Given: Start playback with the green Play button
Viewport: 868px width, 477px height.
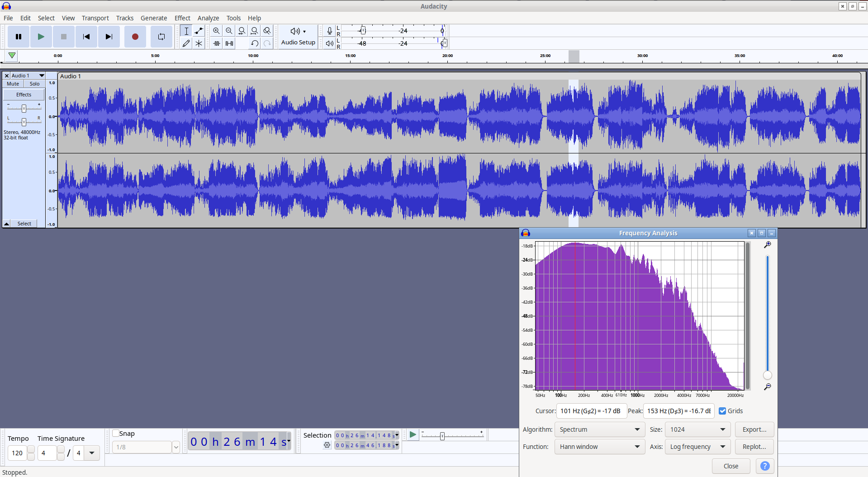Looking at the screenshot, I should [x=41, y=37].
